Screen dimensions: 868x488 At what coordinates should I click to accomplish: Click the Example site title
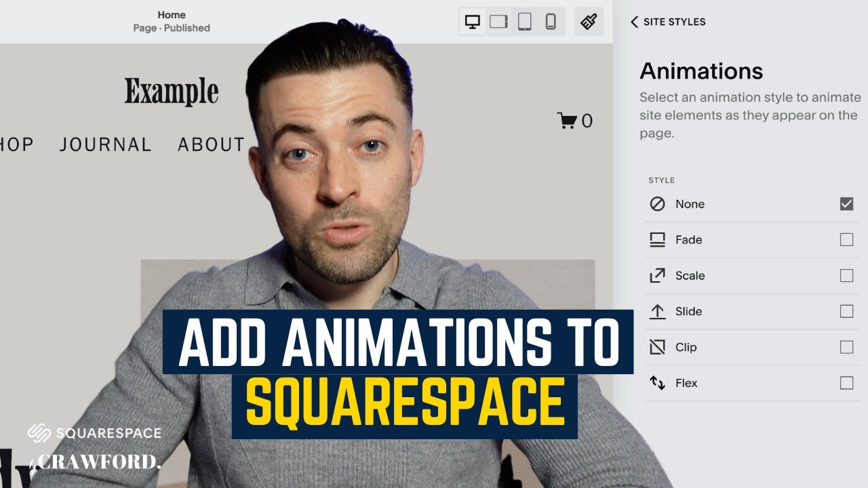click(172, 91)
